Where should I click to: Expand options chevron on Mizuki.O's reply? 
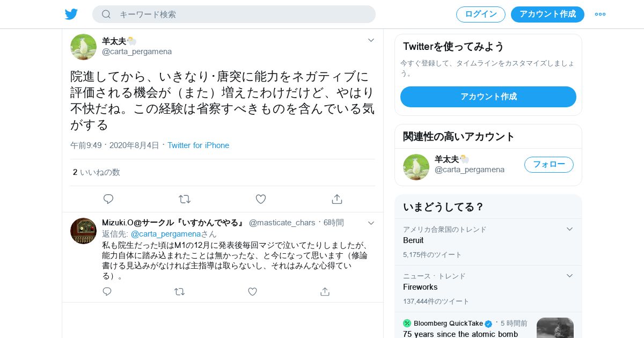[x=371, y=223]
